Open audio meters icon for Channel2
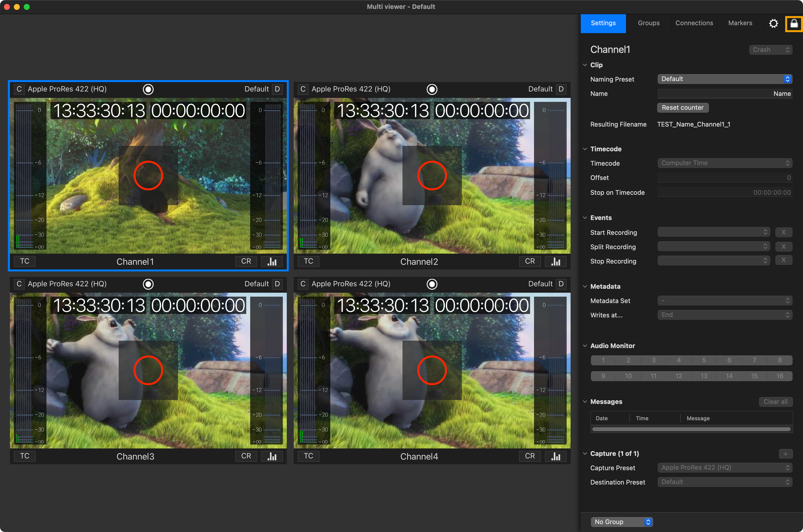This screenshot has width=803, height=532. point(555,261)
